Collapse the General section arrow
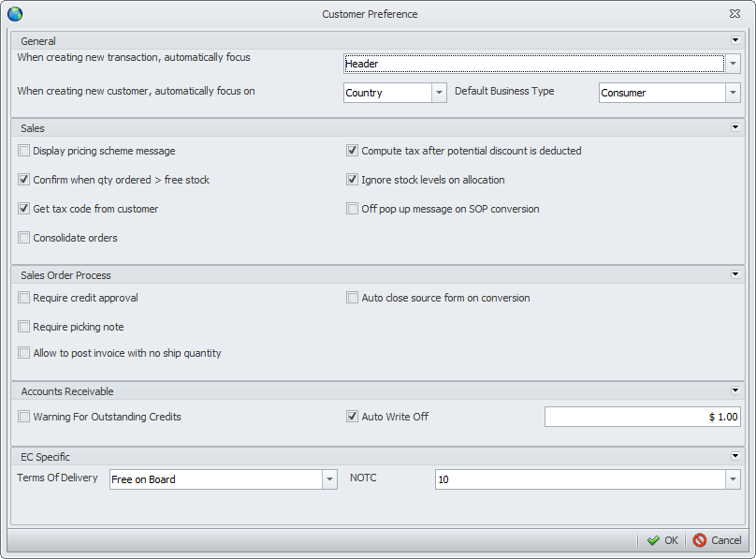Image resolution: width=756 pixels, height=559 pixels. click(735, 40)
